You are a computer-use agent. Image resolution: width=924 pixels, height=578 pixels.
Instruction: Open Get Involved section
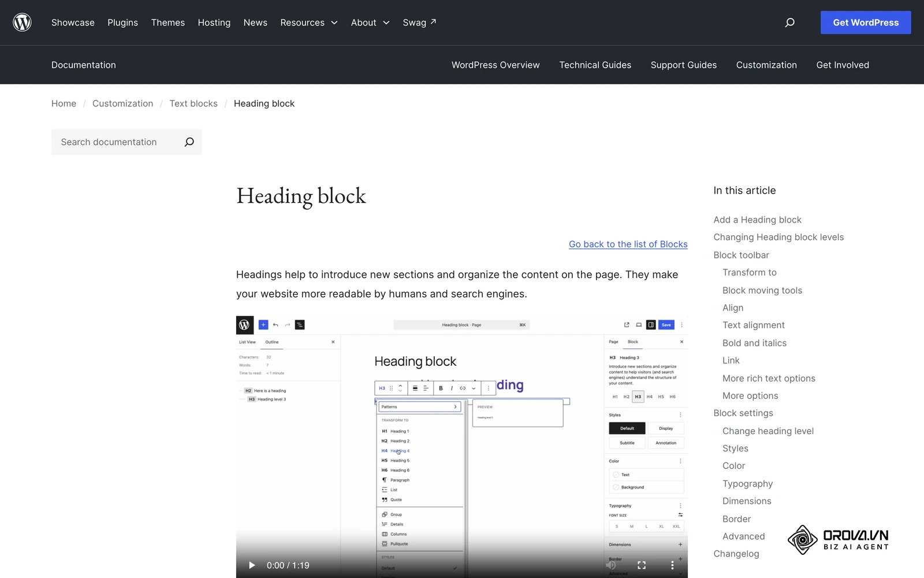[x=843, y=65]
